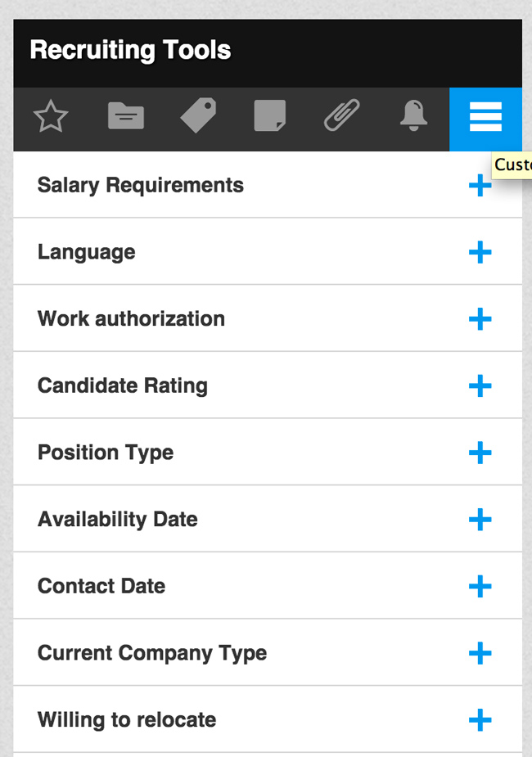Image resolution: width=532 pixels, height=757 pixels.
Task: Click the Recruiting Tools header title
Action: (130, 51)
